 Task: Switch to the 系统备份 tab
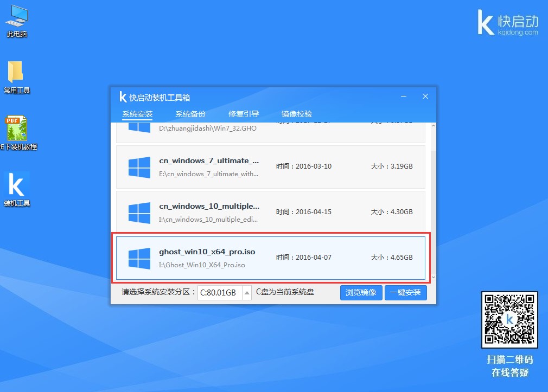coord(189,114)
